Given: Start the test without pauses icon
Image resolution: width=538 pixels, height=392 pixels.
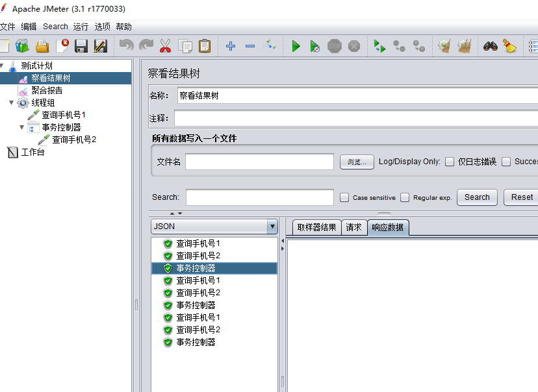Looking at the screenshot, I should tap(314, 46).
